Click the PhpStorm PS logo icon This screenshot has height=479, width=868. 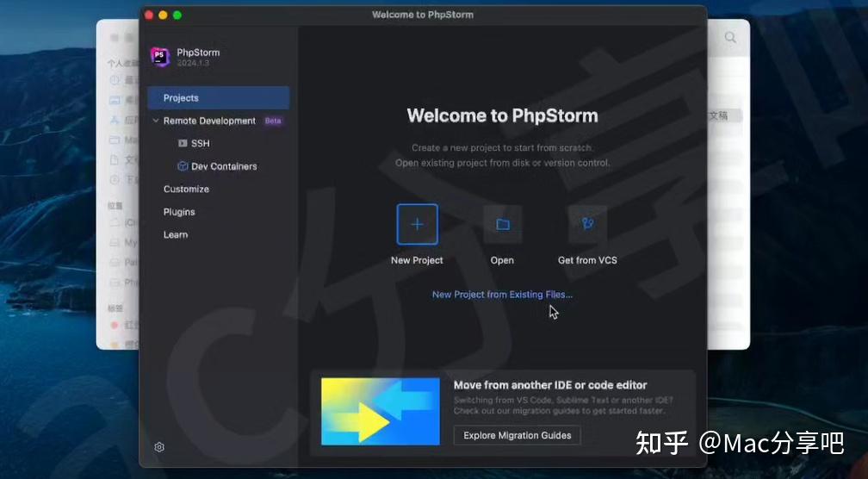(160, 57)
